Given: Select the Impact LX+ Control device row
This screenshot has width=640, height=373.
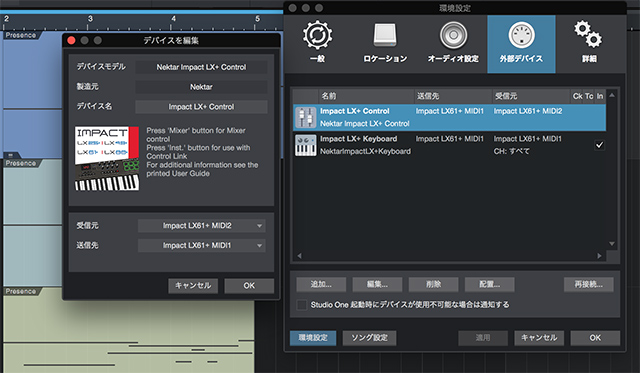Looking at the screenshot, I should point(449,118).
